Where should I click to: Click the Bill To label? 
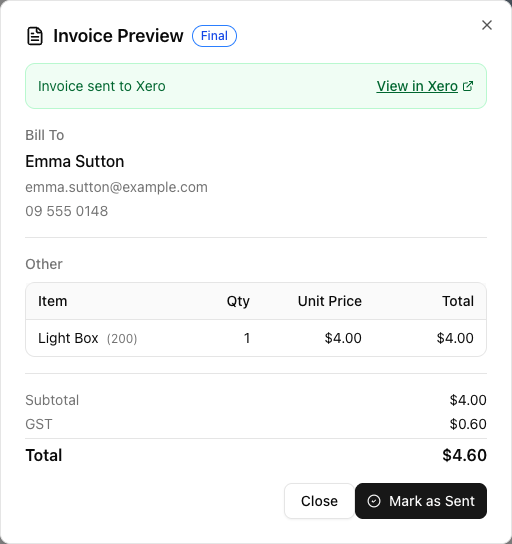[x=45, y=135]
